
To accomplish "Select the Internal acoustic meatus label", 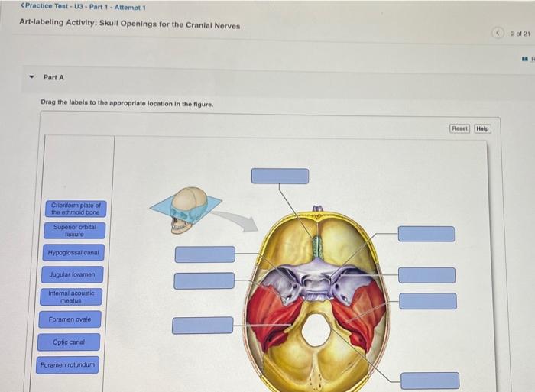I will pyautogui.click(x=71, y=296).
